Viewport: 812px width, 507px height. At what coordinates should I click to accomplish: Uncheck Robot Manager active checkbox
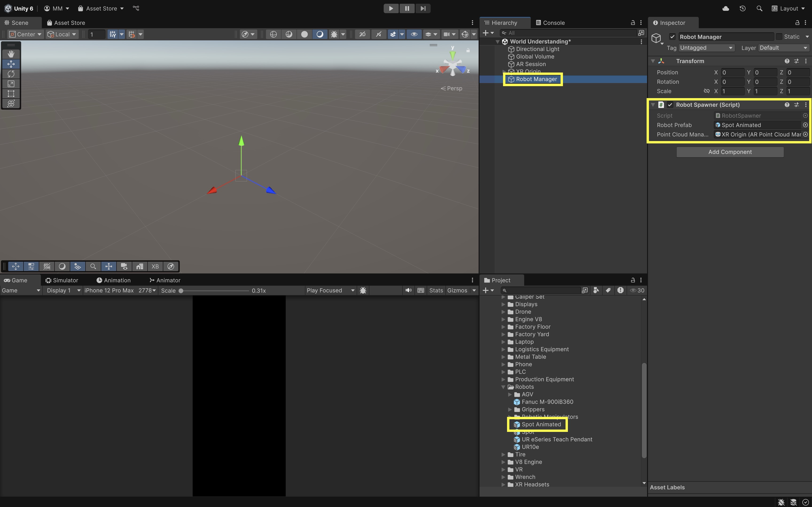pos(672,37)
